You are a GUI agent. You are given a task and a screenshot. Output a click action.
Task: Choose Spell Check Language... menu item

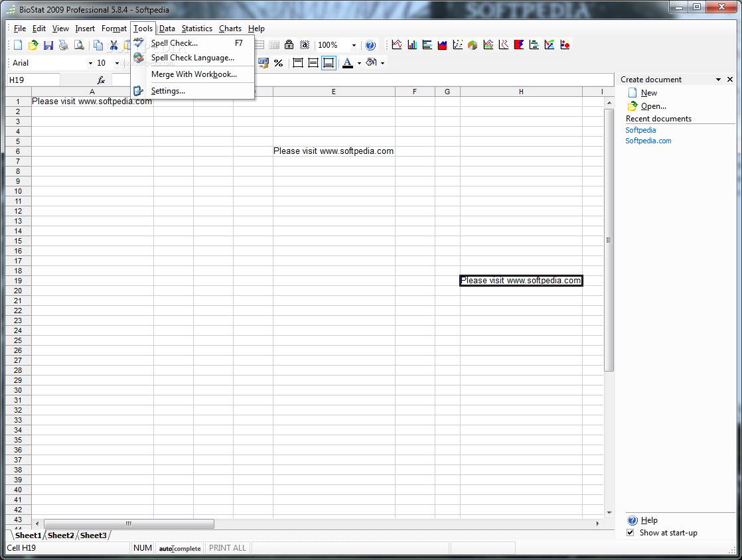(192, 58)
